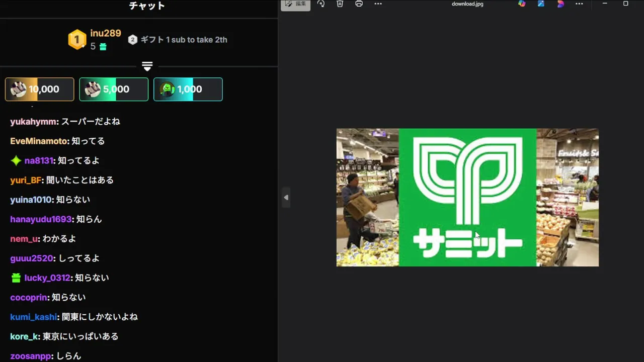
Task: Click the green gift icon under inu289
Action: pos(103,47)
